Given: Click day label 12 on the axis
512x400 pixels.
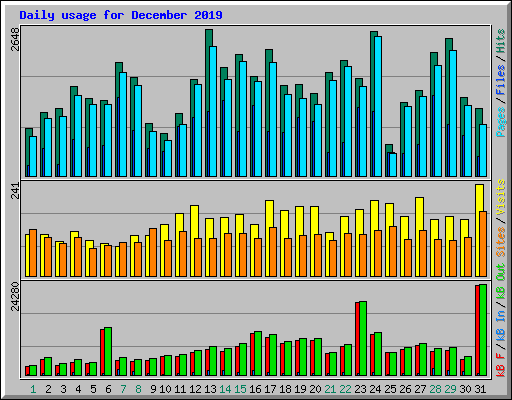Looking at the screenshot, I should tap(195, 389).
